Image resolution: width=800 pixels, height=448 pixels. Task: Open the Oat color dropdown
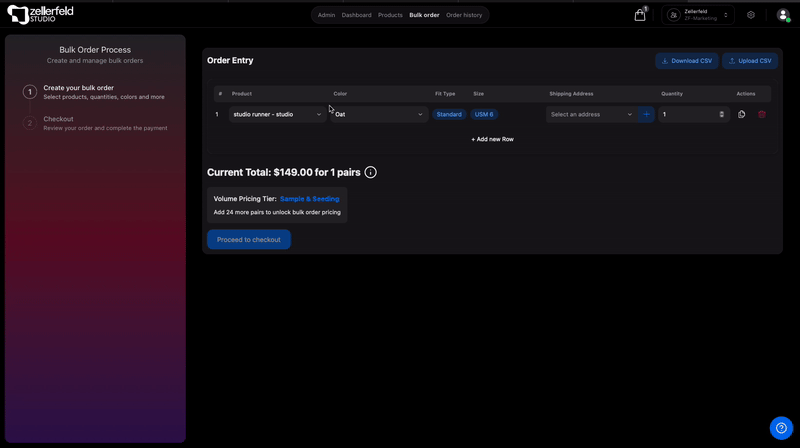coord(379,114)
